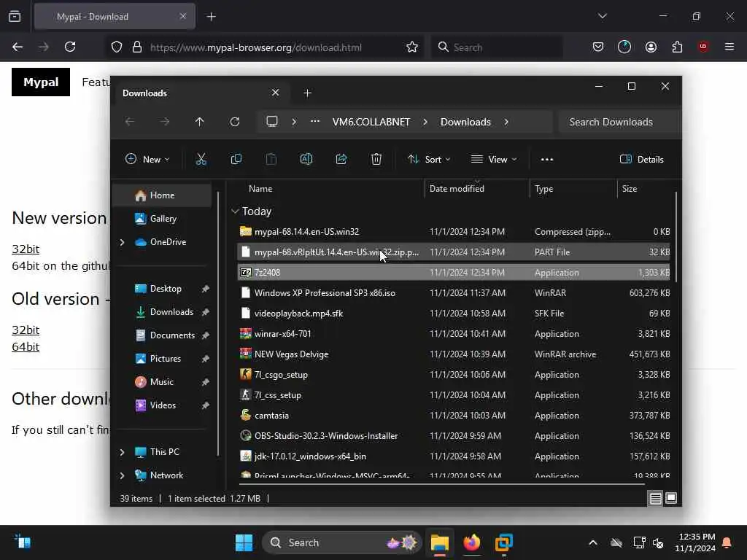
Task: Open Firefox from the taskbar
Action: (472, 542)
